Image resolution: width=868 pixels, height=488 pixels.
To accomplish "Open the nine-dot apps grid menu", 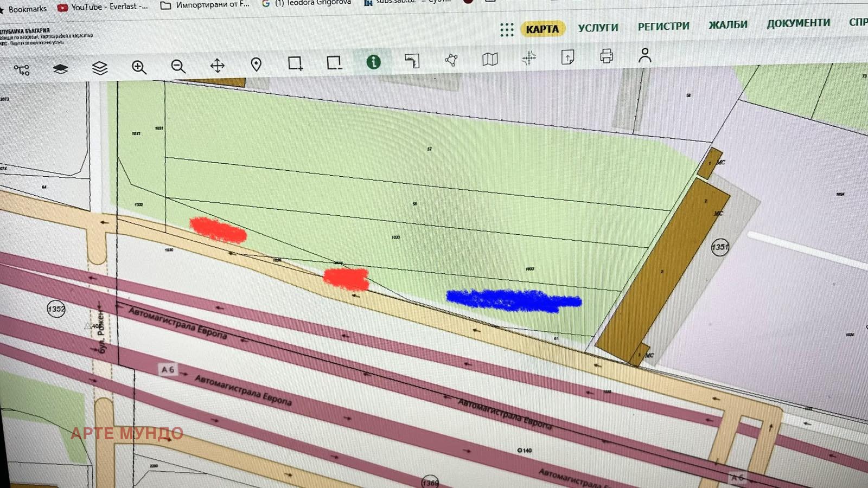I will point(507,30).
